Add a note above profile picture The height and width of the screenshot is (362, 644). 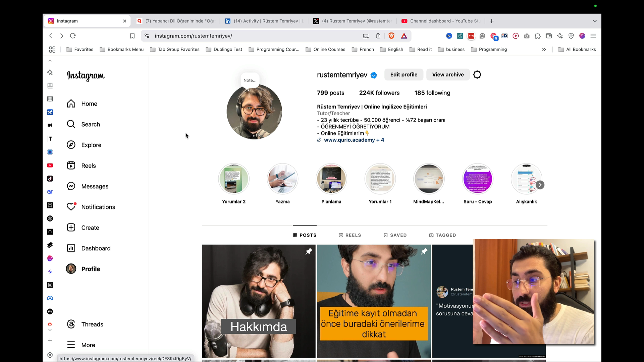[x=250, y=80]
